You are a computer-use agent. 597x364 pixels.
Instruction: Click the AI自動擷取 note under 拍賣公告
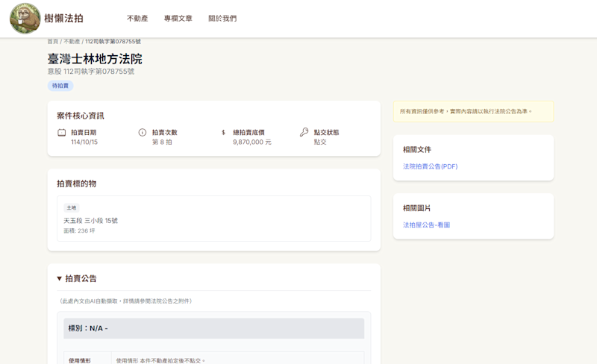(125, 301)
